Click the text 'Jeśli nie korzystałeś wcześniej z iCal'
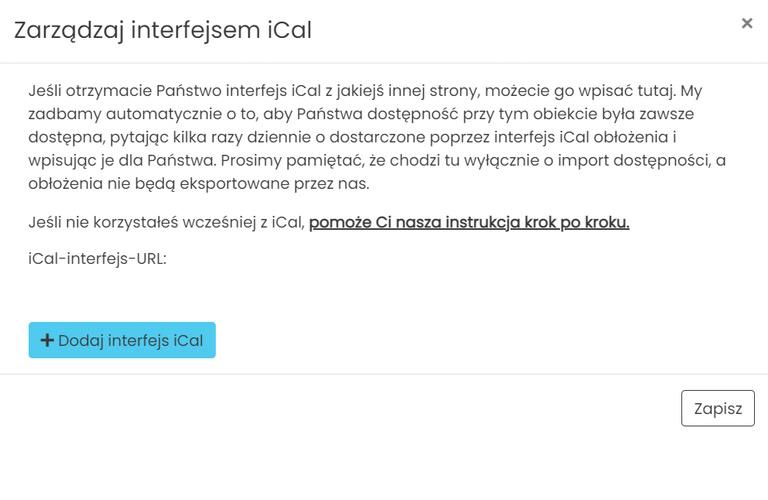Viewport: 768px width, 500px height. [x=166, y=222]
